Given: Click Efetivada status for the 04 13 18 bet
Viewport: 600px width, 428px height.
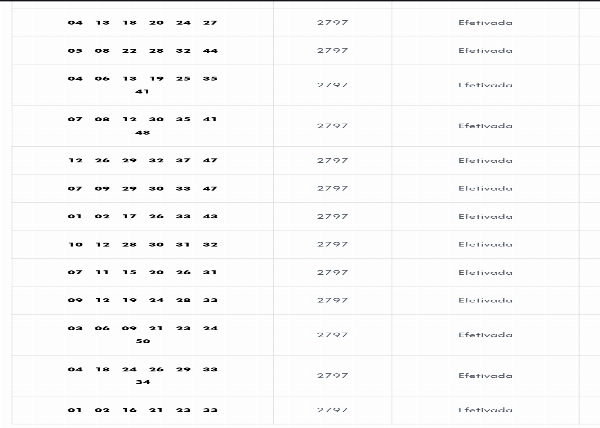Looking at the screenshot, I should pyautogui.click(x=485, y=22).
